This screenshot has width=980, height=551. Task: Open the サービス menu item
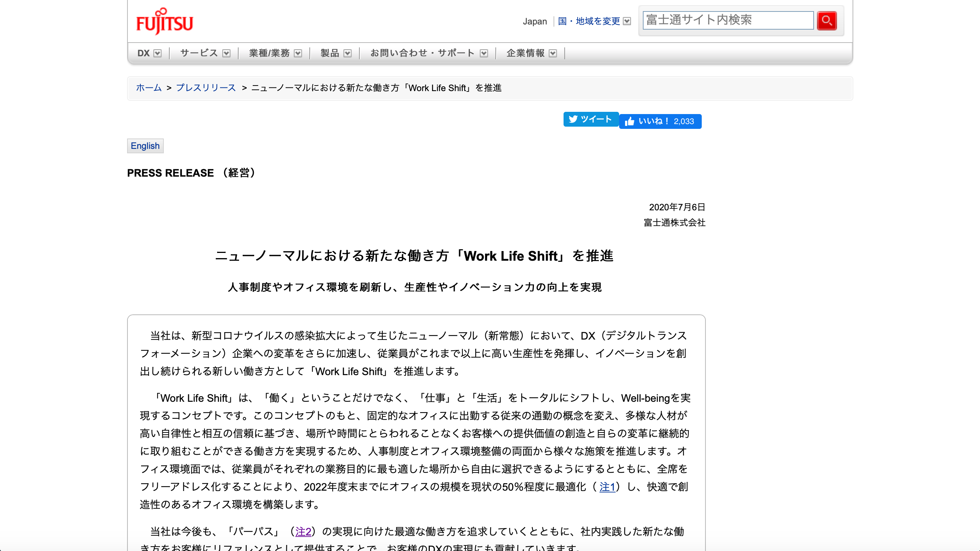coord(199,53)
